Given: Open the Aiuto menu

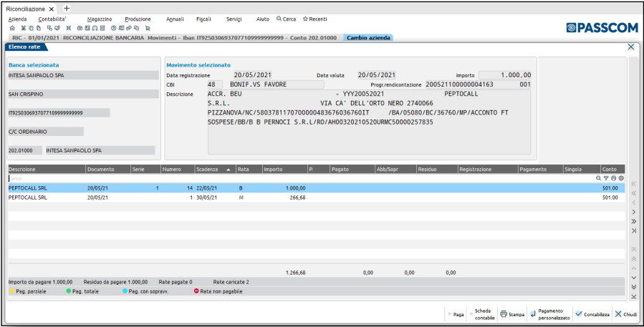Looking at the screenshot, I should (x=263, y=19).
